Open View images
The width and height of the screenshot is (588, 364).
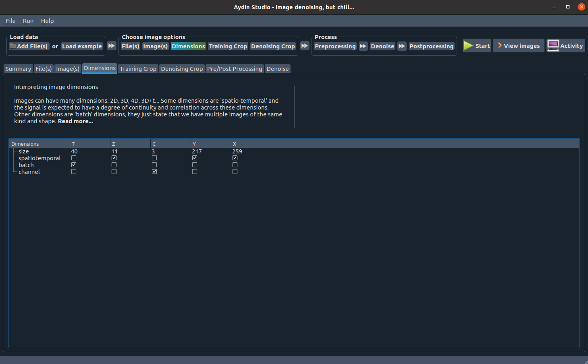[x=519, y=45]
